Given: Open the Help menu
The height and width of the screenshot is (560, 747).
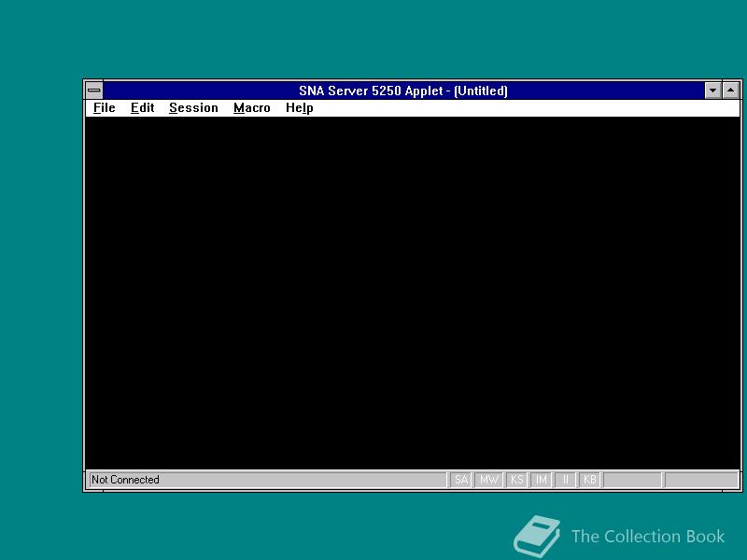Looking at the screenshot, I should point(299,108).
